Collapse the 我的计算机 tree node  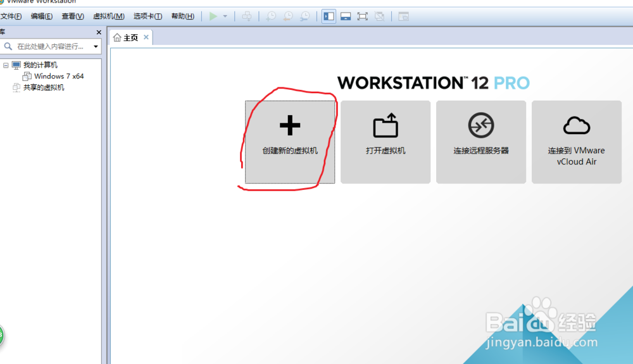pyautogui.click(x=6, y=65)
